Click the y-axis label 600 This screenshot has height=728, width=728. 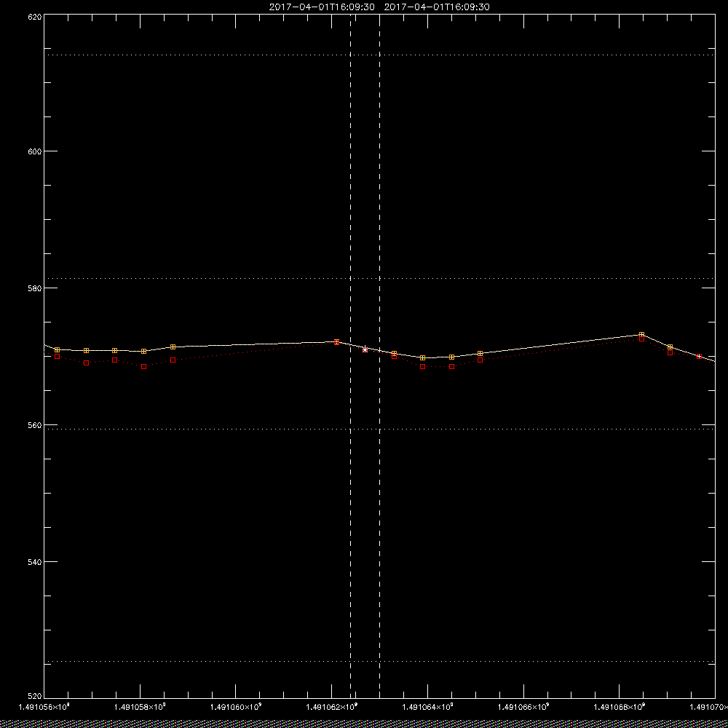(35, 151)
